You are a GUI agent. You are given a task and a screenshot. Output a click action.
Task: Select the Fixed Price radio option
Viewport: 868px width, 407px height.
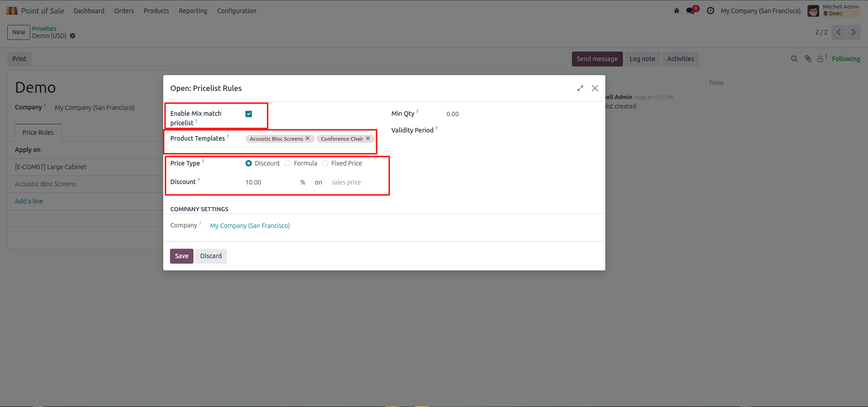(325, 163)
